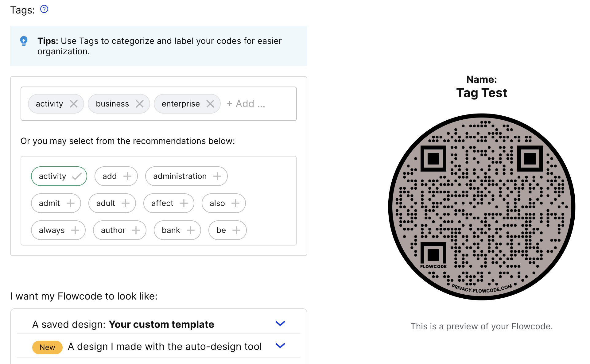This screenshot has height=364, width=590.
Task: Open the 'A saved design' section row
Action: point(159,324)
